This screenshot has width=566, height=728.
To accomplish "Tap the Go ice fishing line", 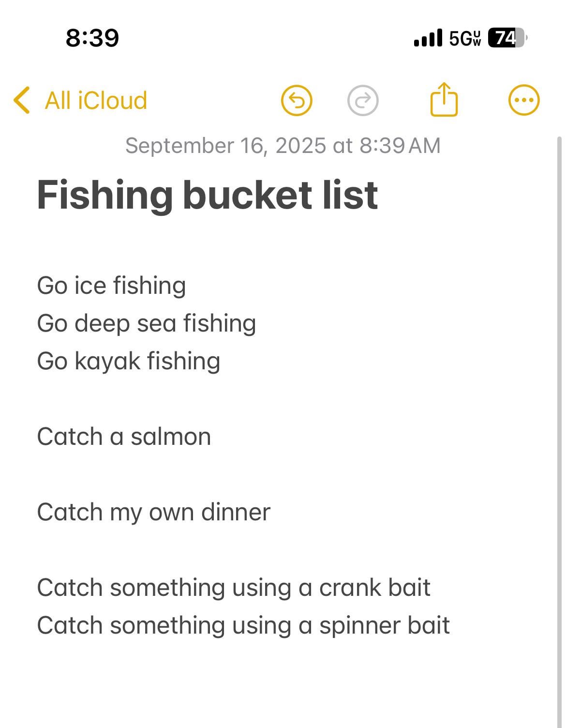I will click(111, 286).
